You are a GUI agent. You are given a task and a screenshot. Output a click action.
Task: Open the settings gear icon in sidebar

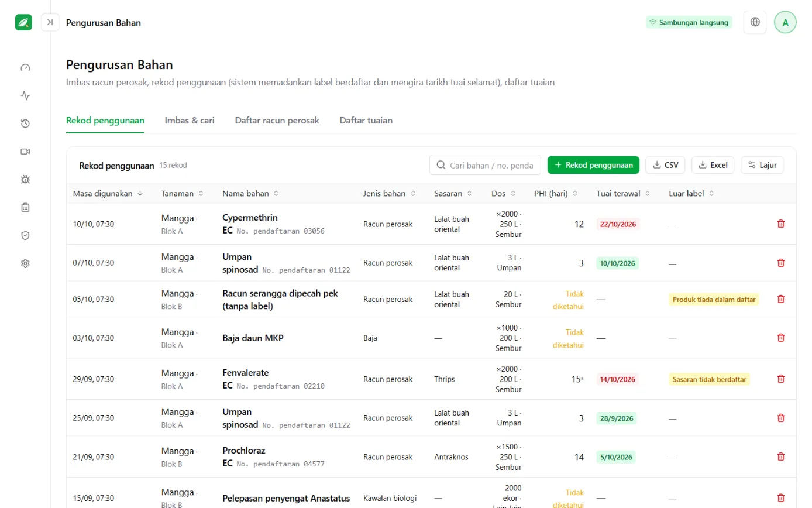tap(25, 263)
